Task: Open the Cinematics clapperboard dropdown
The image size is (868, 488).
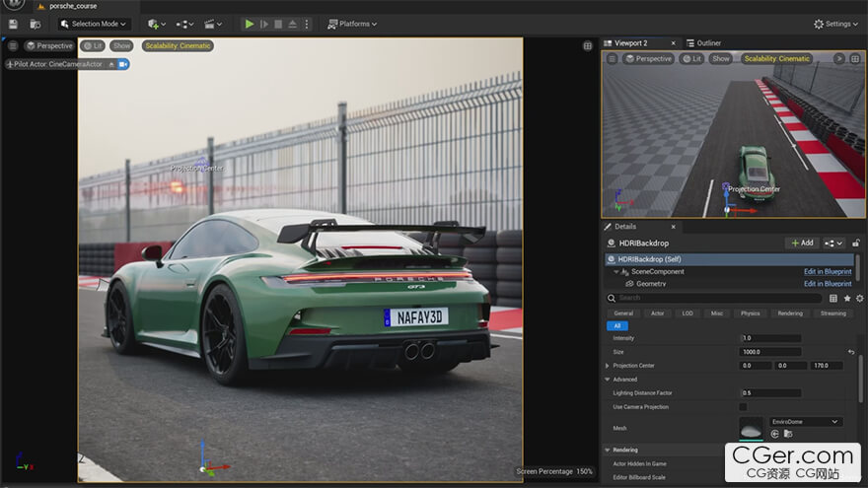Action: pos(213,24)
